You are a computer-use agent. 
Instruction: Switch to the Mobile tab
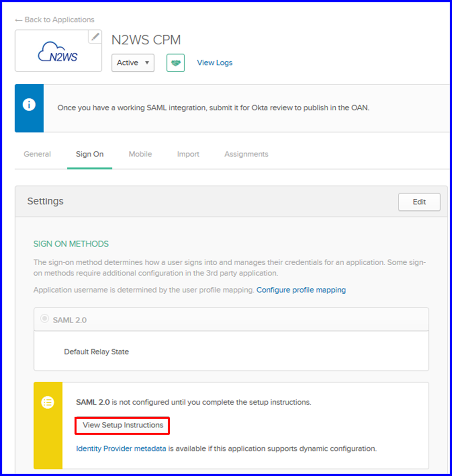140,154
